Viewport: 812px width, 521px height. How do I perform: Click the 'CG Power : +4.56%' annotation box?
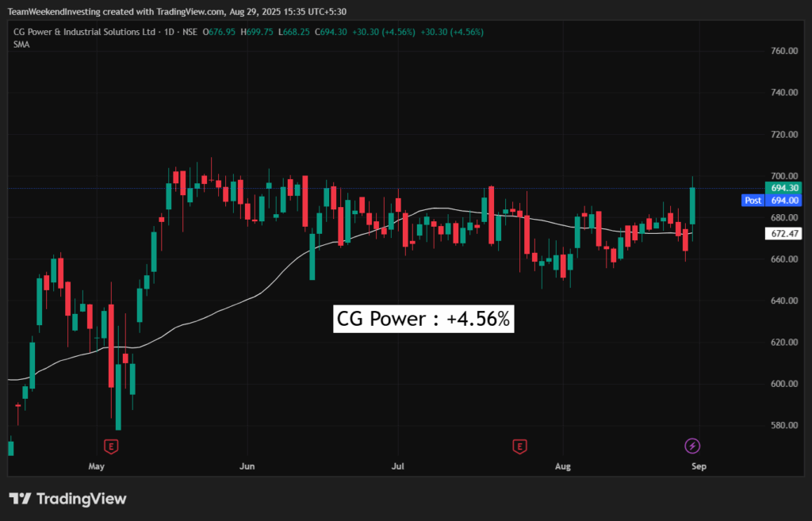(423, 319)
